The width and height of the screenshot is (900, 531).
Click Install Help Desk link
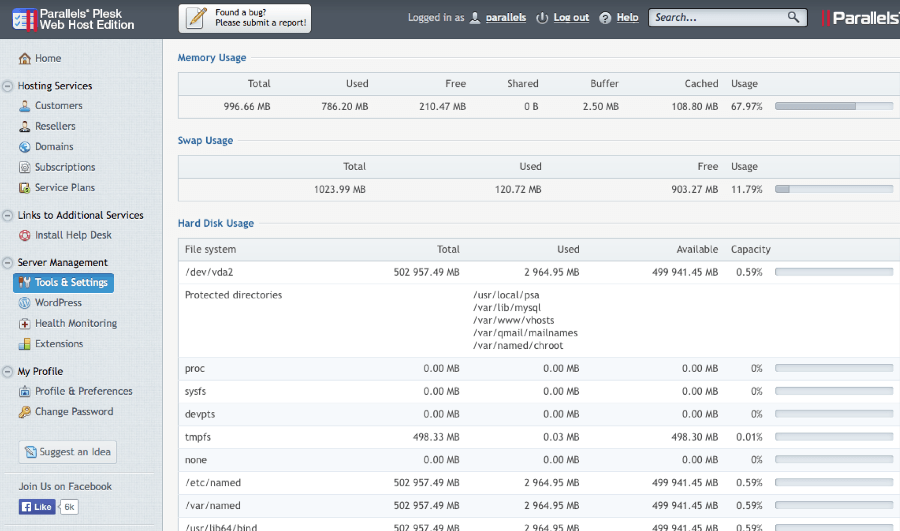(73, 235)
